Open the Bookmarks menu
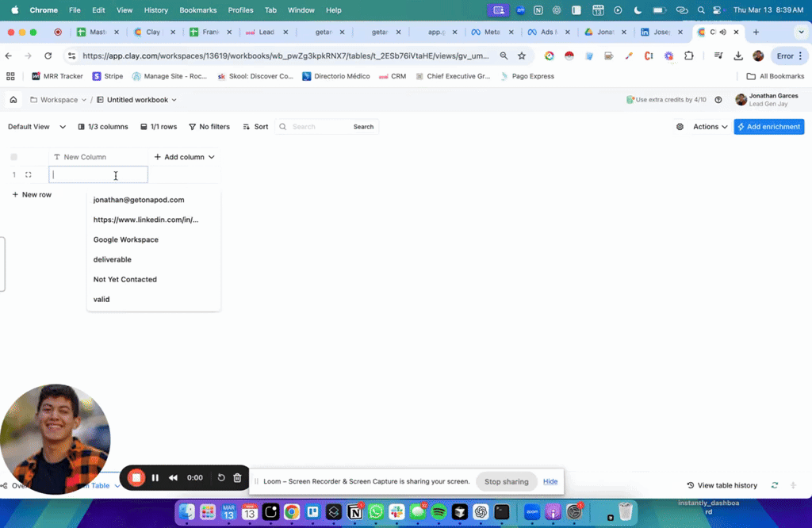 [x=197, y=10]
